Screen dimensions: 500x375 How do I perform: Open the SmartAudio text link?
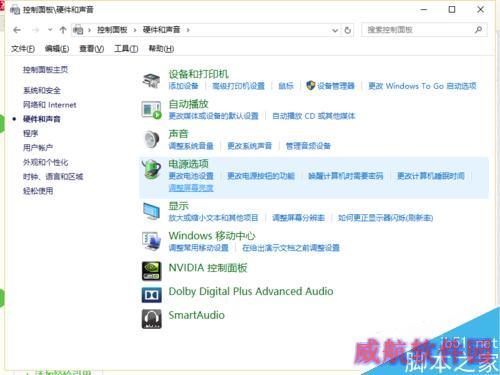(197, 315)
